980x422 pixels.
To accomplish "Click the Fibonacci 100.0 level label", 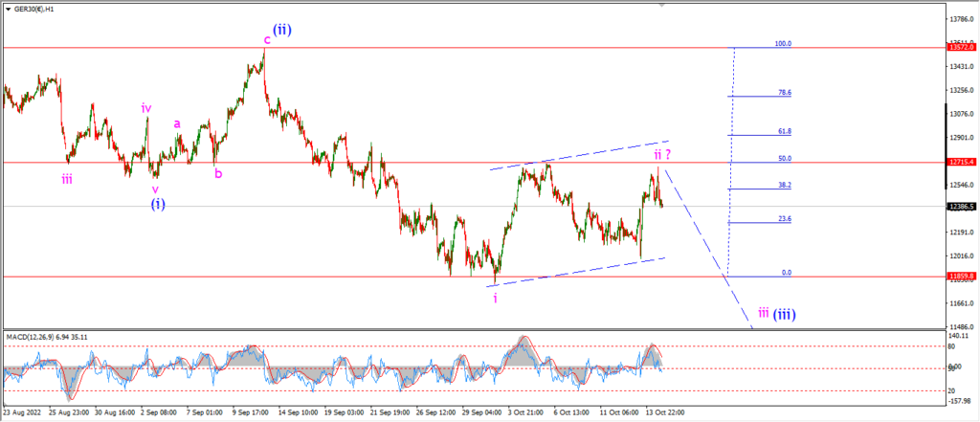I will click(x=783, y=44).
